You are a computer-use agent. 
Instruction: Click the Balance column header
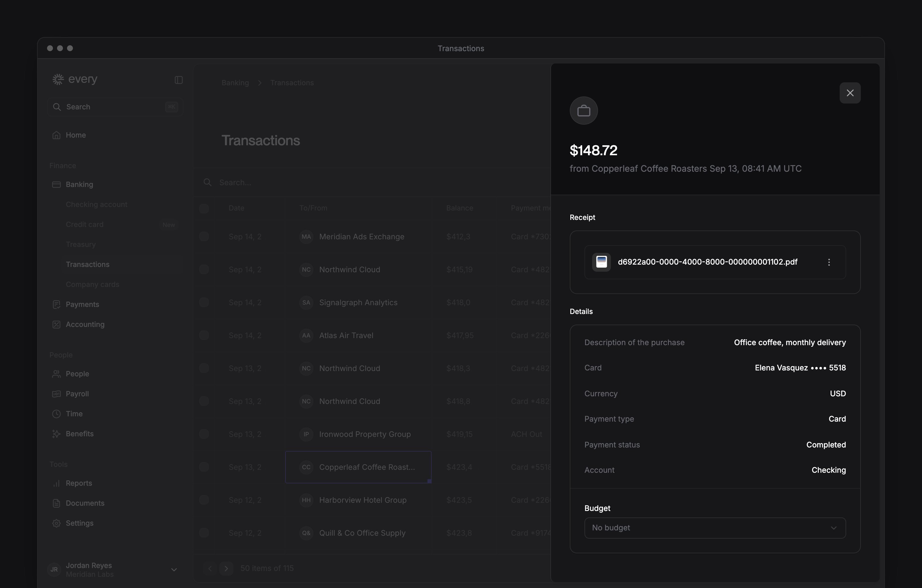[x=460, y=208]
